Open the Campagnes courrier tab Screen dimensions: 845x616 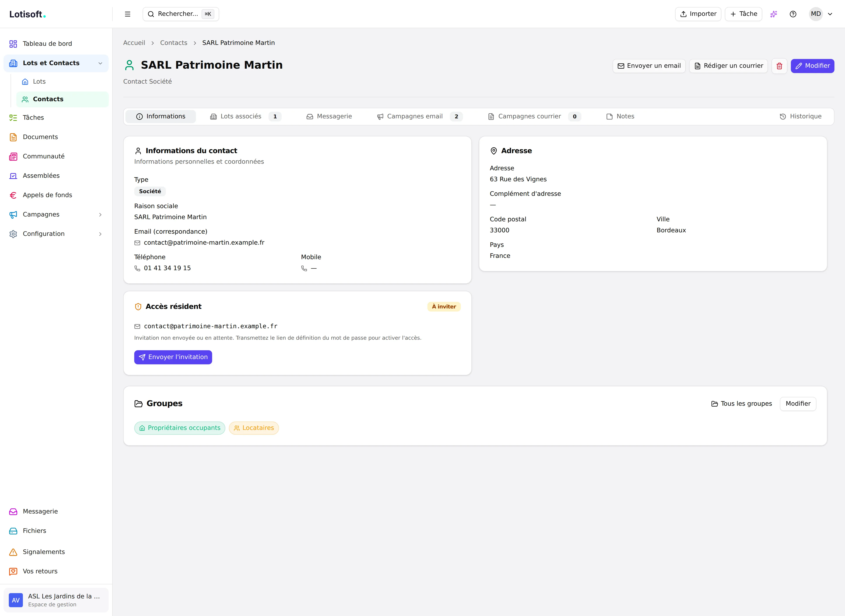point(535,117)
